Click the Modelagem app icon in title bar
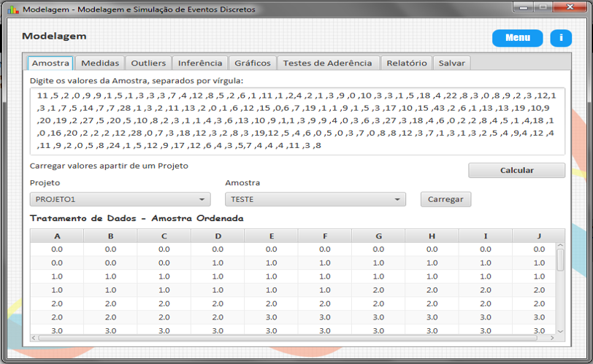 point(12,9)
